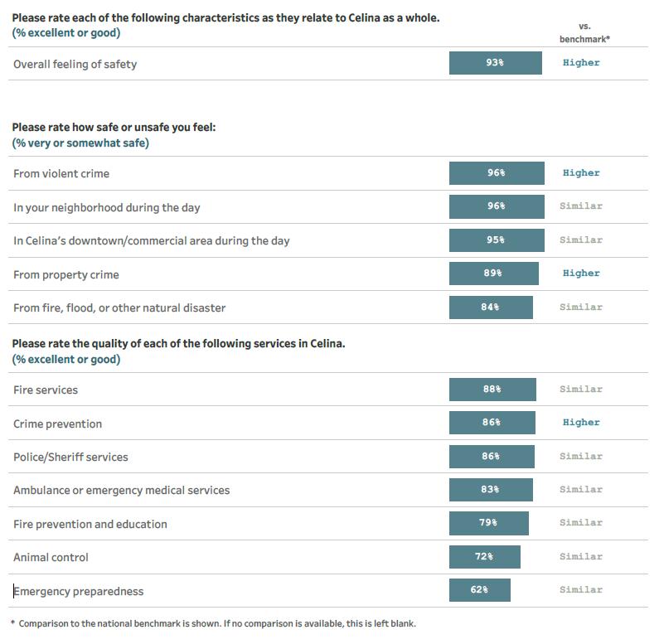The width and height of the screenshot is (664, 644).
Task: Click the 89% property crime bar
Action: point(493,274)
